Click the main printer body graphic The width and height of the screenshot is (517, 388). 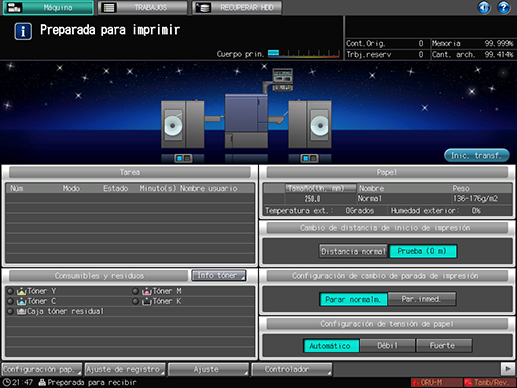coord(246,121)
